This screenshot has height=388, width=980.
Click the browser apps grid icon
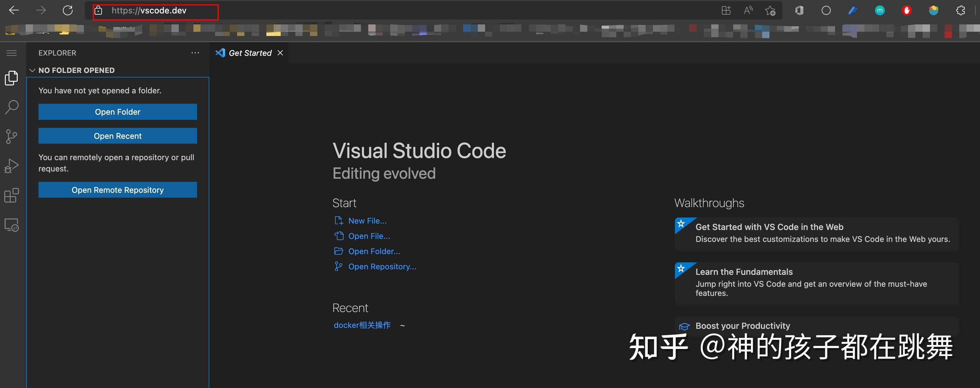click(726, 10)
